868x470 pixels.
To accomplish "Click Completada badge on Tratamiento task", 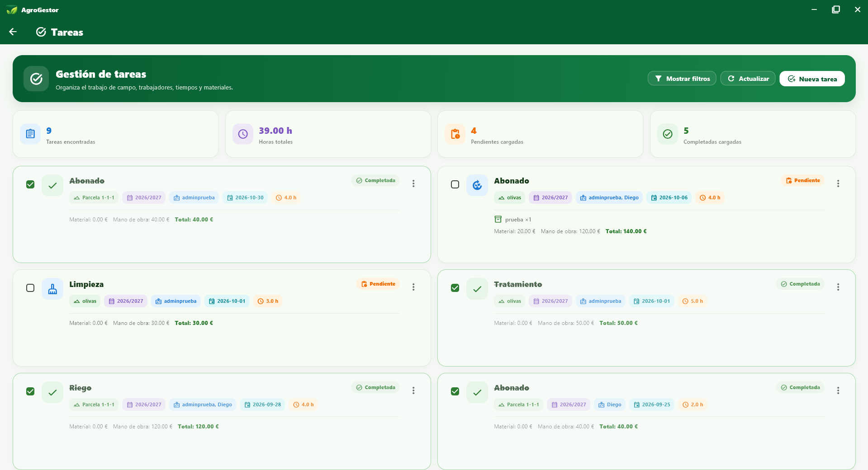I will (801, 284).
